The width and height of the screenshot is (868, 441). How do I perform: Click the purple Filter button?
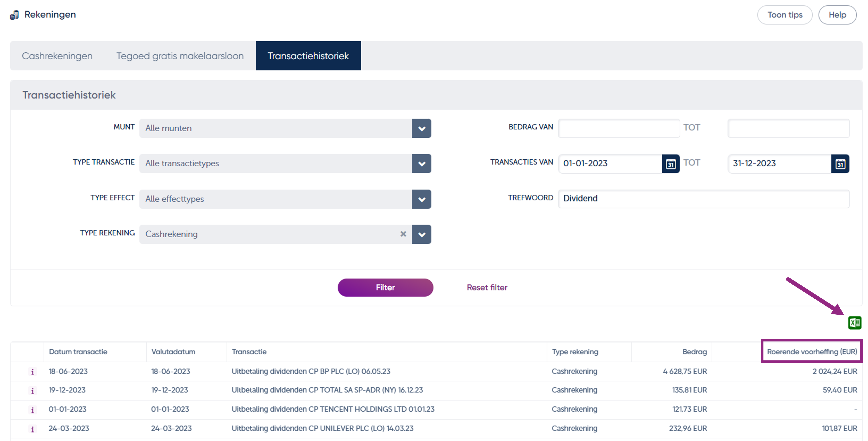tap(385, 288)
